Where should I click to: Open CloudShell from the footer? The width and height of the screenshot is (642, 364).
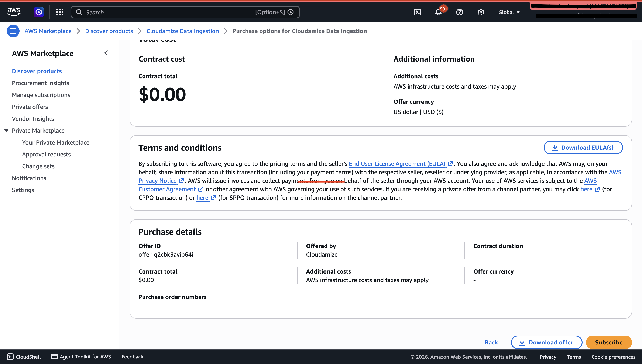click(x=24, y=357)
